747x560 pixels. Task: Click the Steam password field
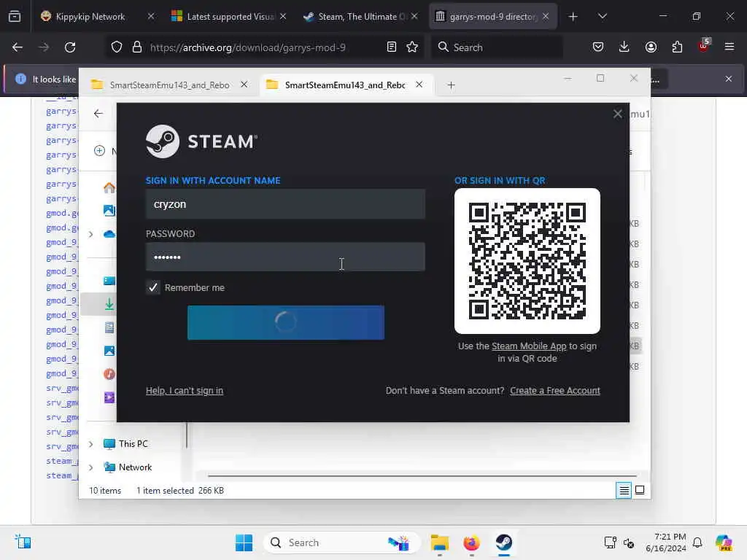pos(285,257)
